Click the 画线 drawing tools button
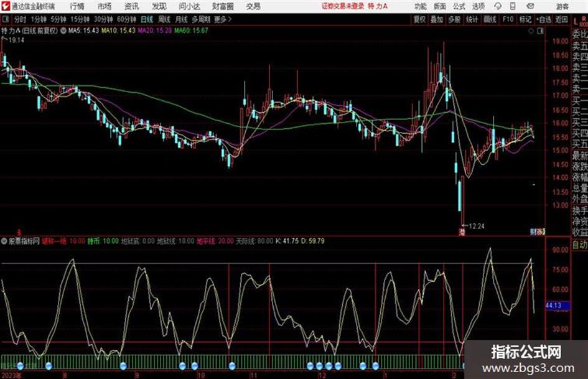Image resolution: width=588 pixels, height=379 pixels. [x=490, y=19]
